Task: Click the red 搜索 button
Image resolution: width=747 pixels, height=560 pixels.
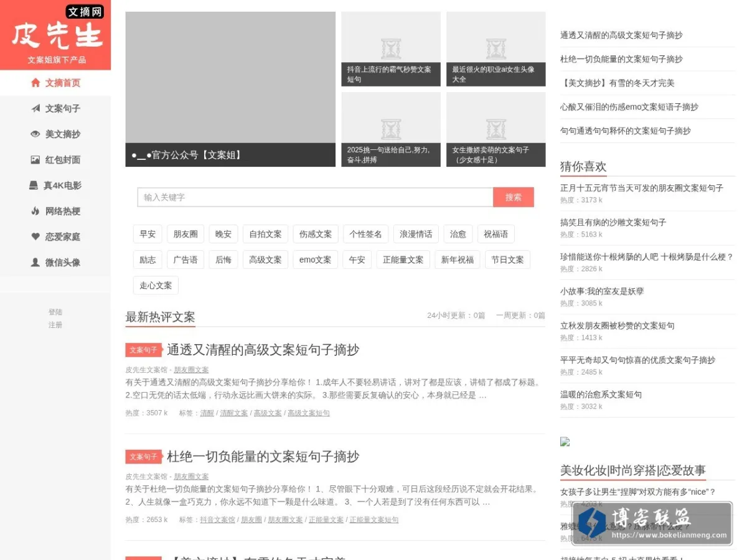Action: (514, 197)
